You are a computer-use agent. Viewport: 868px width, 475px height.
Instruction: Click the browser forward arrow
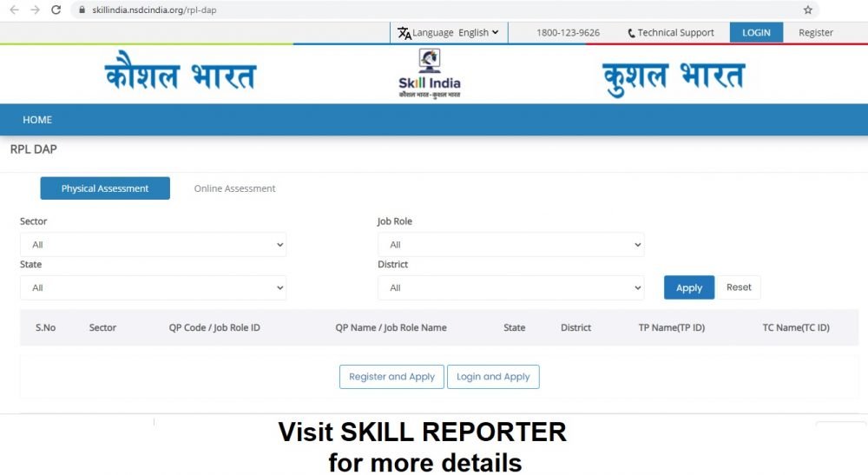(x=35, y=10)
